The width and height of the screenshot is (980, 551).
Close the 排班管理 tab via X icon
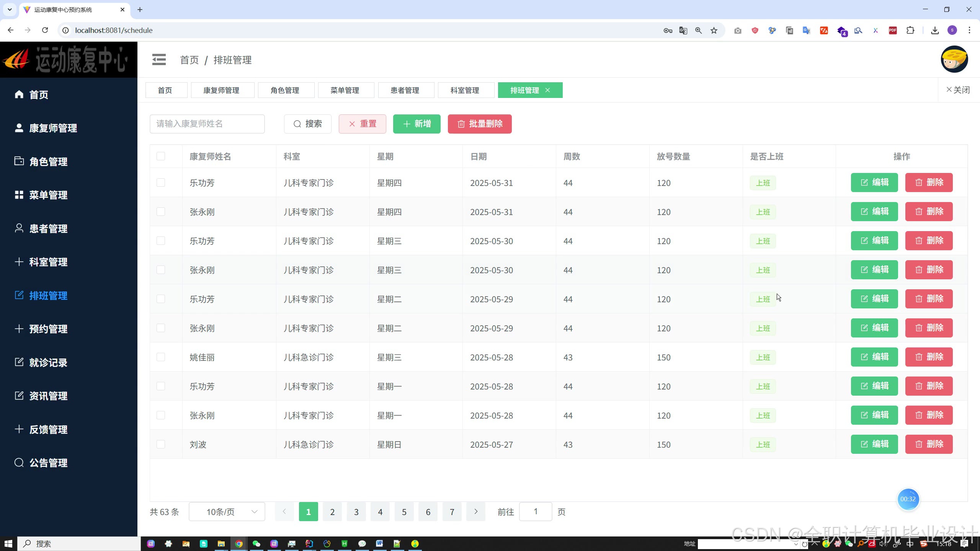547,90
